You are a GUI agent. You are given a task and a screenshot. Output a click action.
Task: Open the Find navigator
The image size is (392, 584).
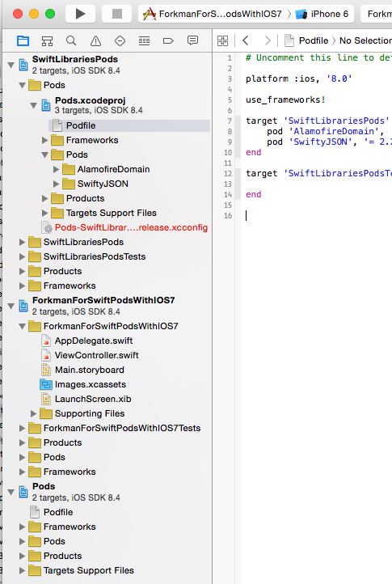(x=71, y=40)
